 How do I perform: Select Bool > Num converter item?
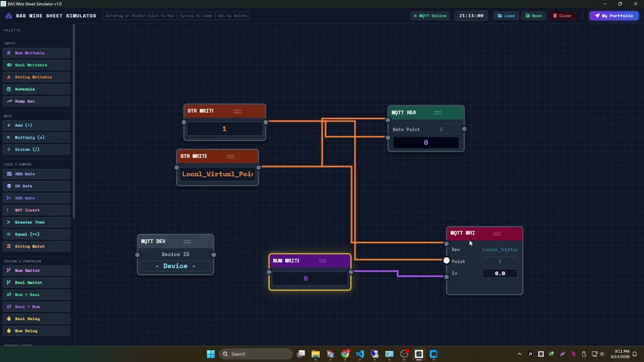point(36,307)
